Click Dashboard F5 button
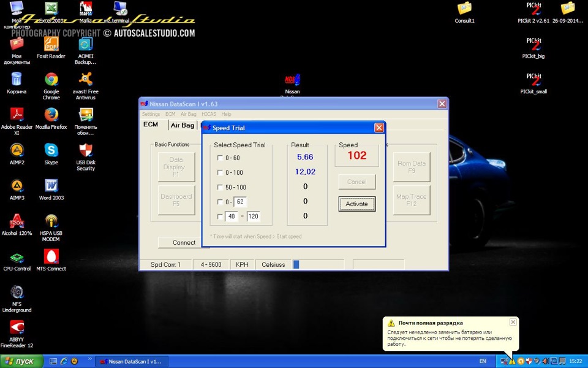The image size is (588, 368). click(x=176, y=200)
